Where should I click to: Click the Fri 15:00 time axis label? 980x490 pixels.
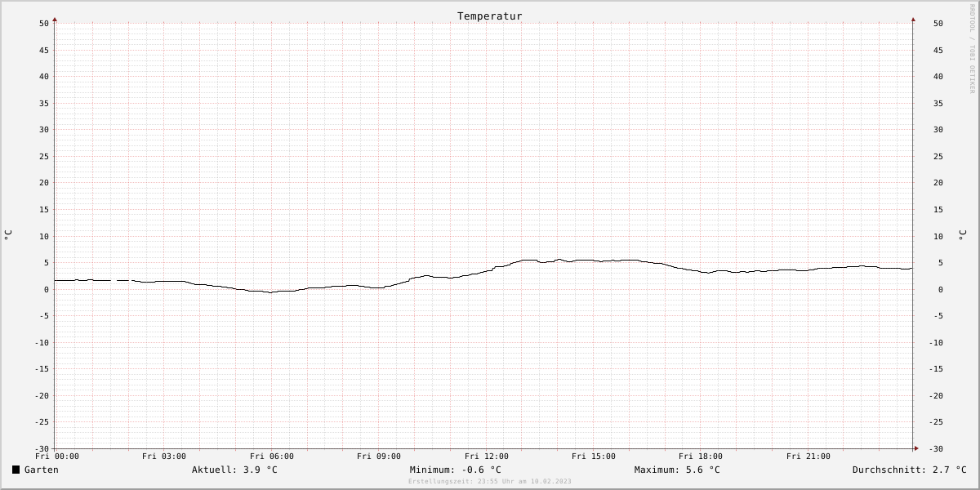[594, 457]
